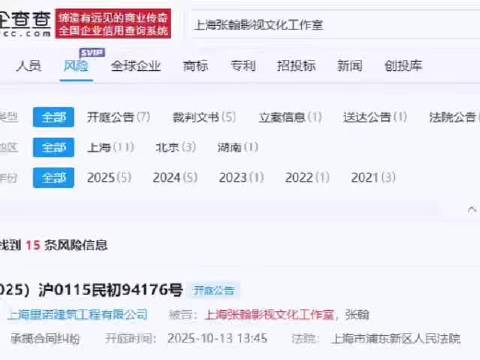Filter region by 湖南 (1)
Screen dimensions: 480x360
[238, 147]
